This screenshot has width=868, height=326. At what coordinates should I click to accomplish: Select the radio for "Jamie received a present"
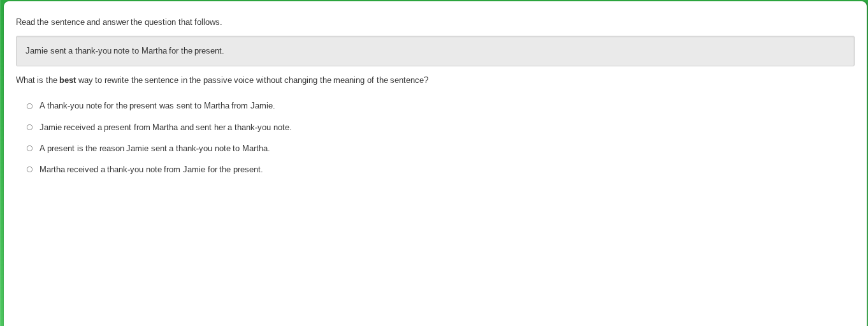[29, 128]
